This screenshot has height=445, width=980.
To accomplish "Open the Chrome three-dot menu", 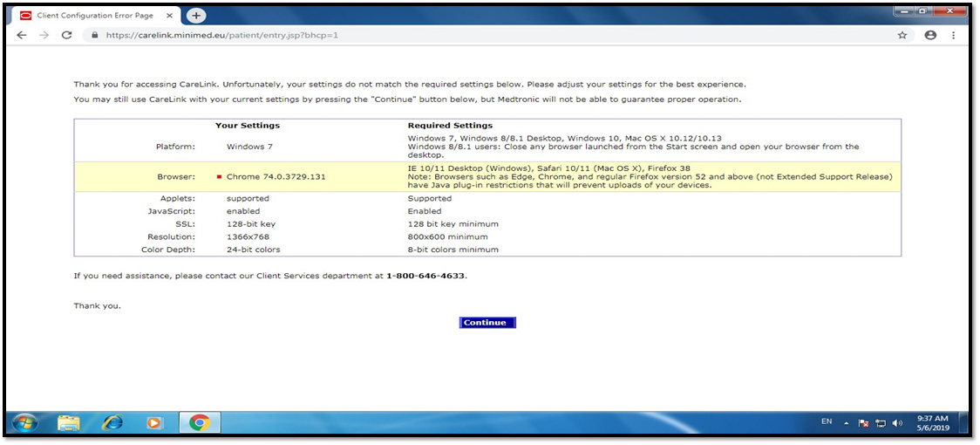I will tap(953, 35).
